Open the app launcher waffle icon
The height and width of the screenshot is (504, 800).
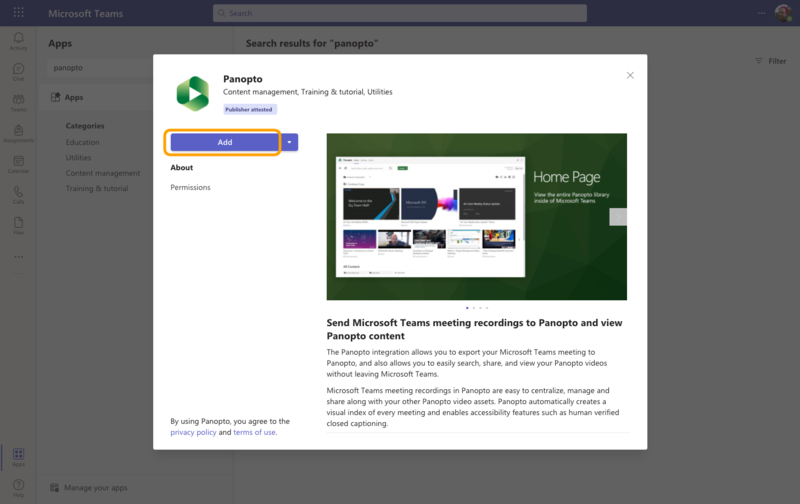(x=18, y=13)
